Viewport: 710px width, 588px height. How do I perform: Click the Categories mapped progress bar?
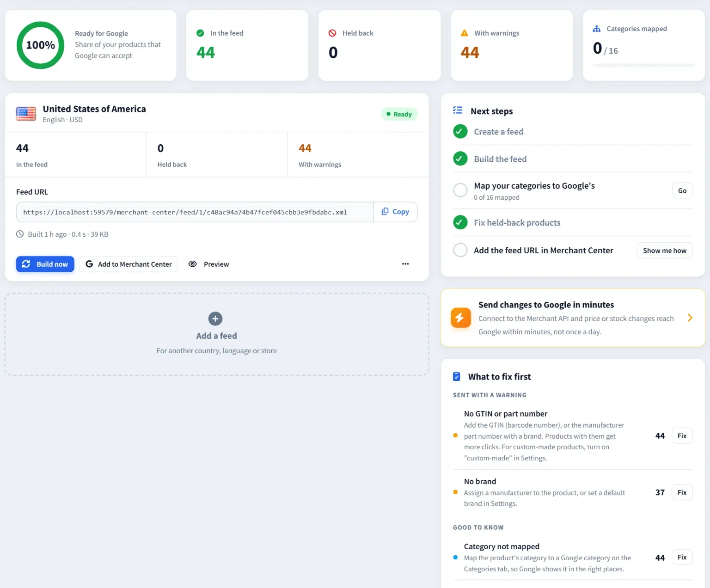click(x=644, y=66)
